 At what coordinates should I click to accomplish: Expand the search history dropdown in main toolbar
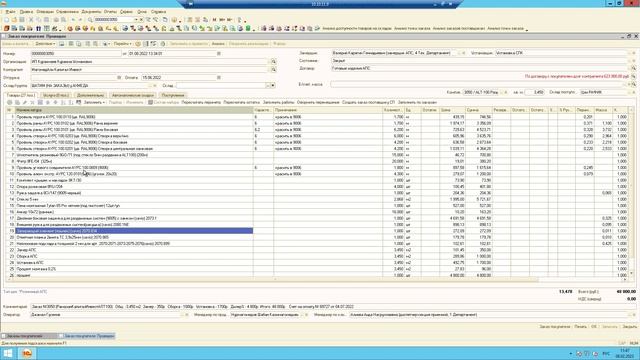pyautogui.click(x=136, y=20)
